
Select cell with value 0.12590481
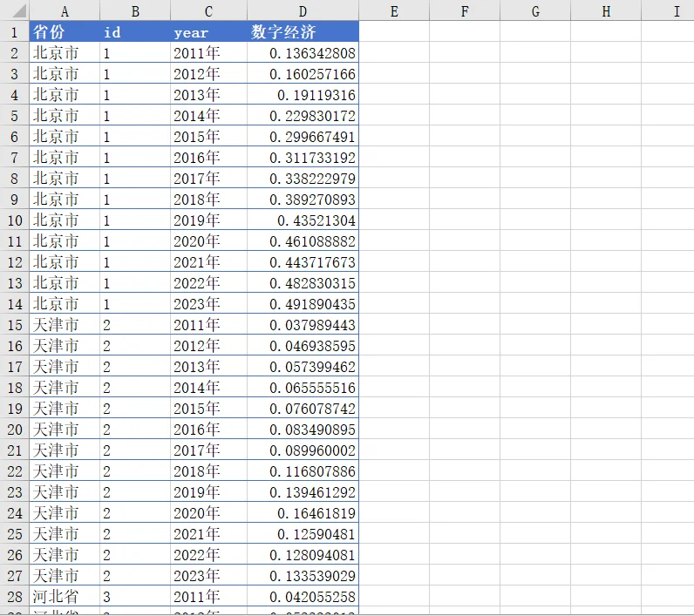303,534
